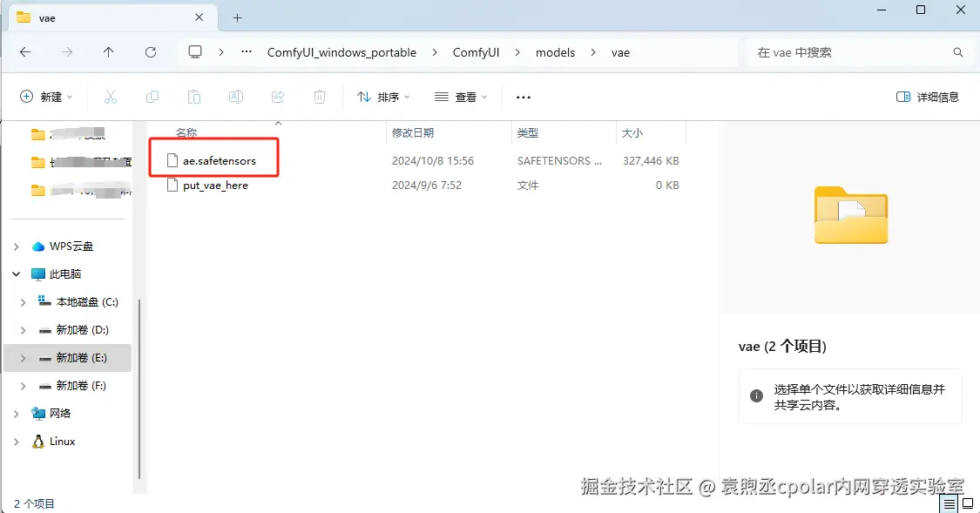This screenshot has width=980, height=513.
Task: Sort by 大小 column header
Action: tap(632, 132)
